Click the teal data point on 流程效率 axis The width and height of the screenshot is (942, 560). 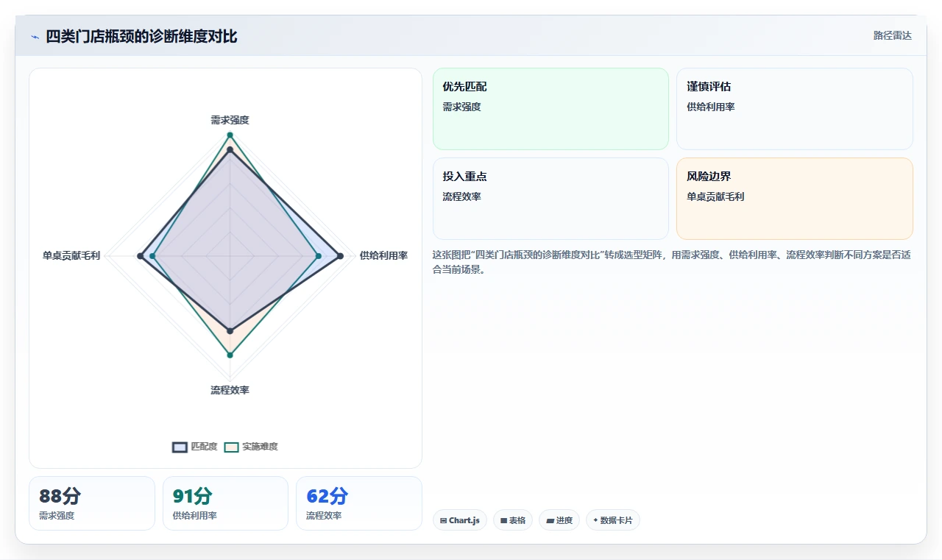coord(230,355)
